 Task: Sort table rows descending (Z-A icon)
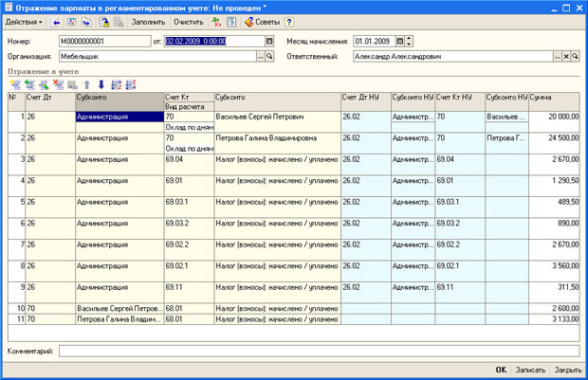coord(131,85)
